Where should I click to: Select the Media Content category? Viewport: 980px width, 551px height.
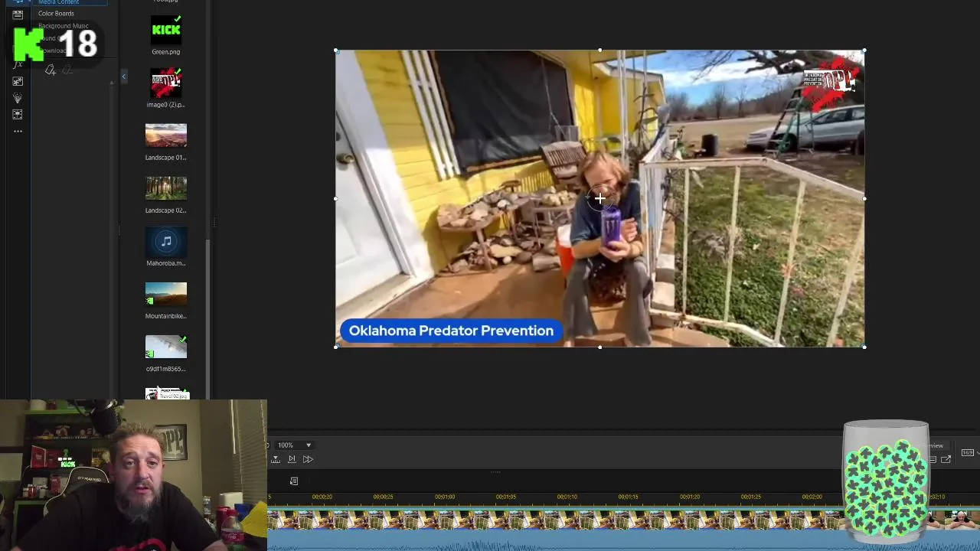(59, 2)
